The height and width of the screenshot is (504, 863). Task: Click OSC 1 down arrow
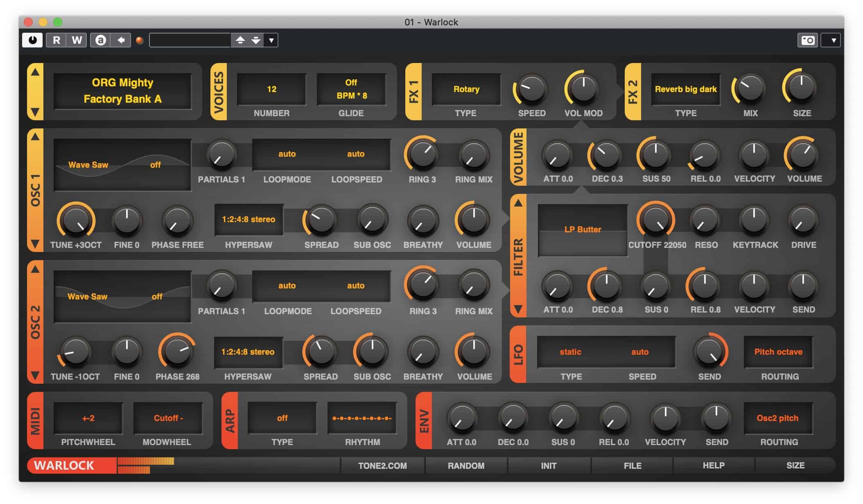pyautogui.click(x=35, y=244)
